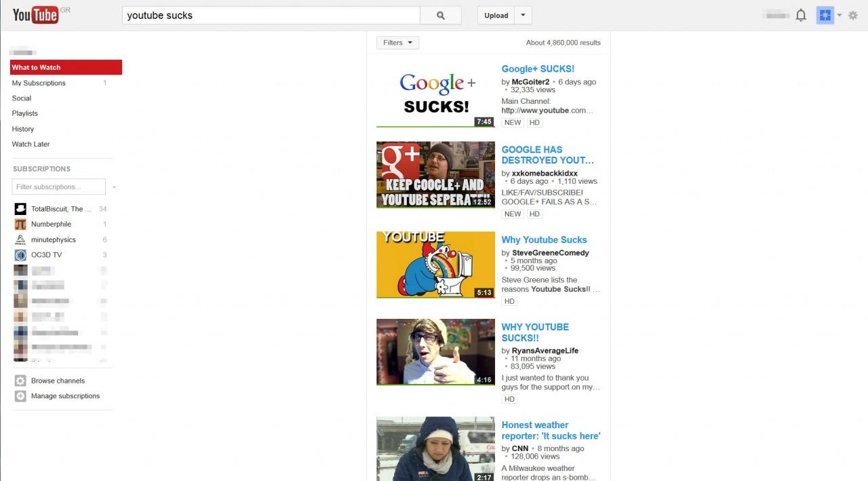Click the 32,335 views text
The height and width of the screenshot is (481, 868).
(533, 90)
